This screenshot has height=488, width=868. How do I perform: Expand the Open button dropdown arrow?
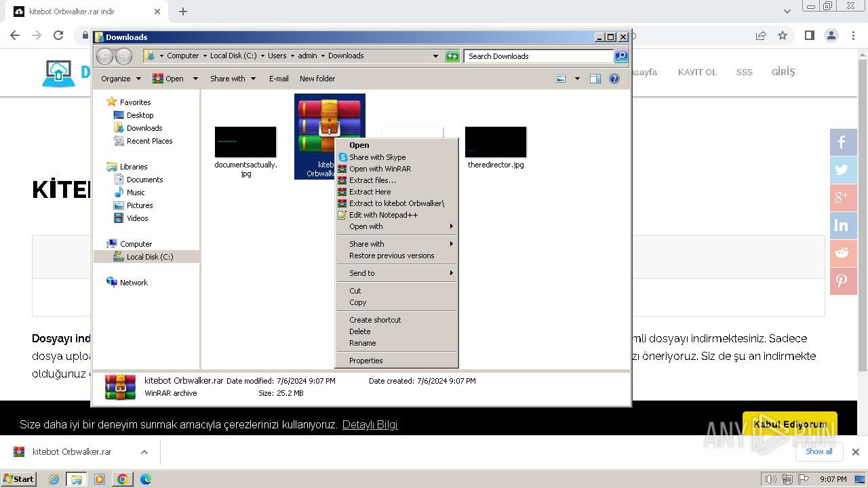pos(195,79)
